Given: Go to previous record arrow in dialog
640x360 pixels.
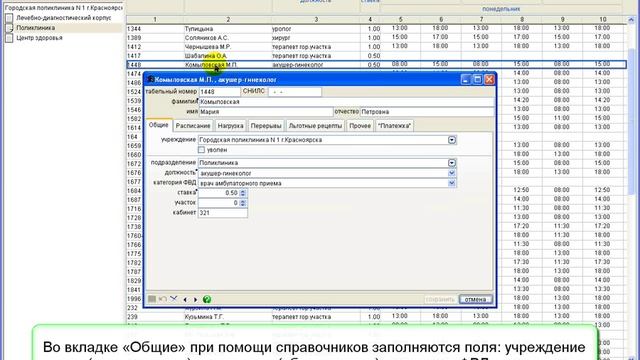Looking at the screenshot, I should 185,300.
